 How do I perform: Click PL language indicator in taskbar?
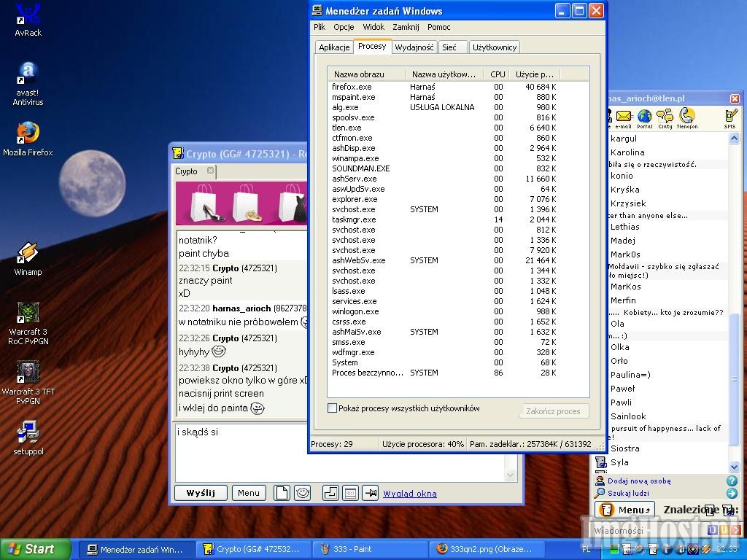(586, 549)
